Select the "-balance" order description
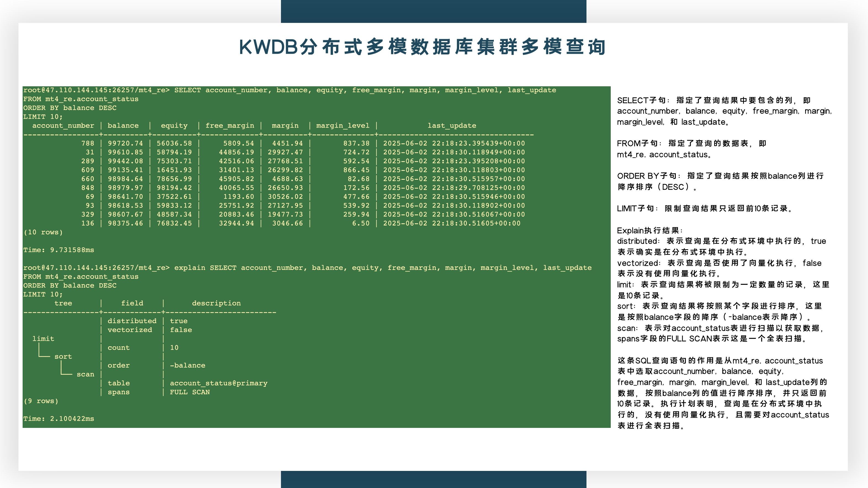Screen dimensions: 868x488 (x=188, y=366)
